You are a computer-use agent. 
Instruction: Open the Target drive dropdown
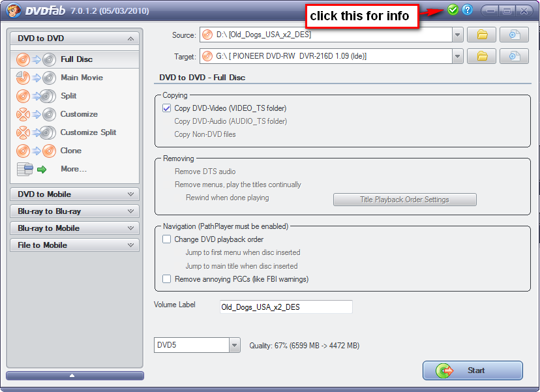point(457,56)
